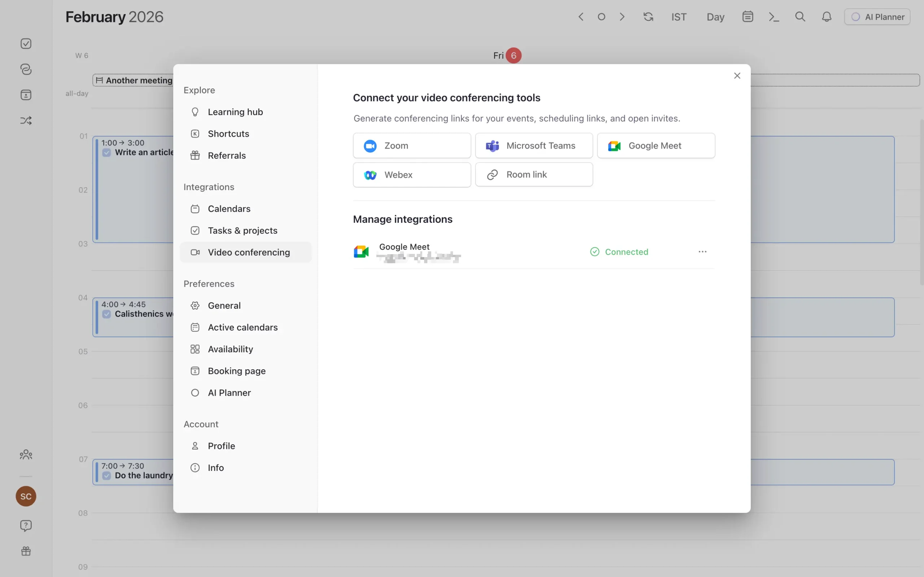Open the IST timezone selector
The width and height of the screenshot is (924, 577).
coord(679,17)
